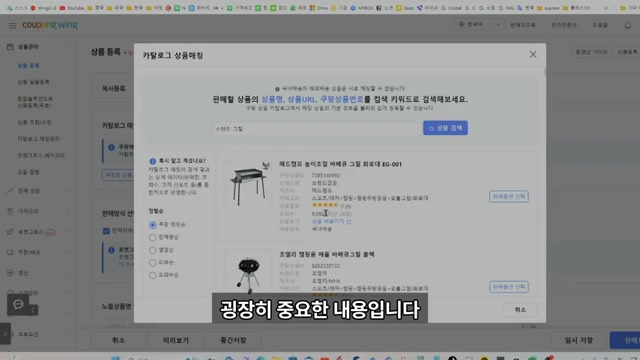Close the 카탈로그 상품매칭 dialog
Screen dimensions: 640x360
[533, 54]
